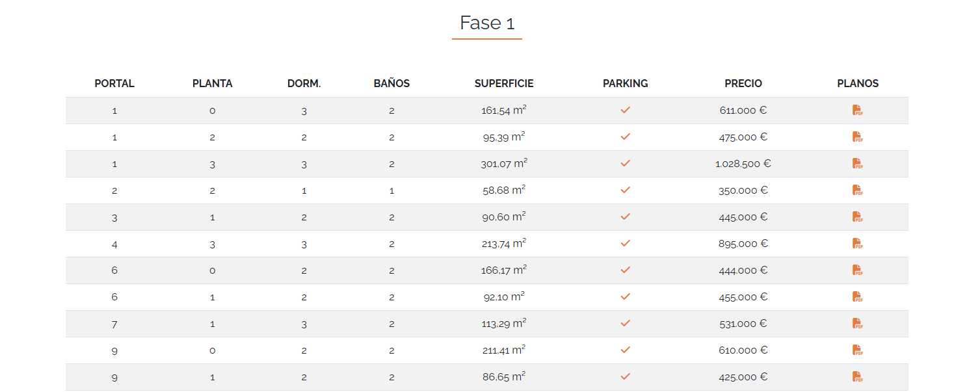Screen dimensions: 980x392
Task: Click the SUPERFICIE column header
Action: 503,84
